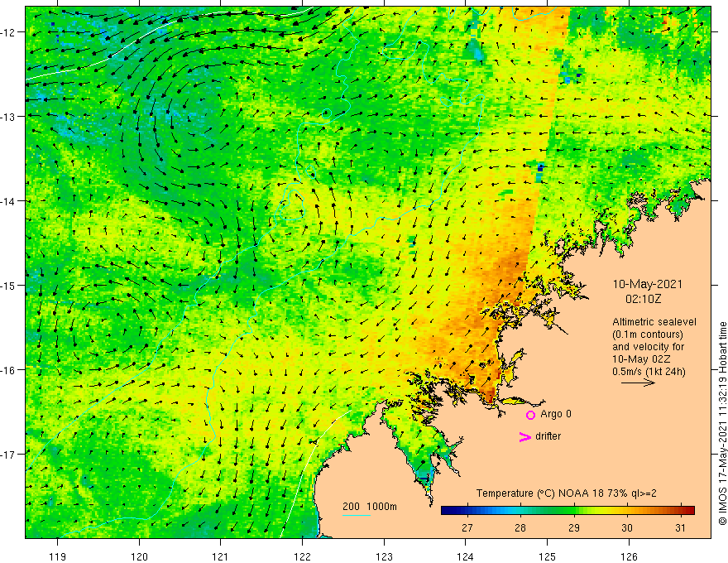Click latitude axis label -16
728x563 pixels.
[x=8, y=370]
